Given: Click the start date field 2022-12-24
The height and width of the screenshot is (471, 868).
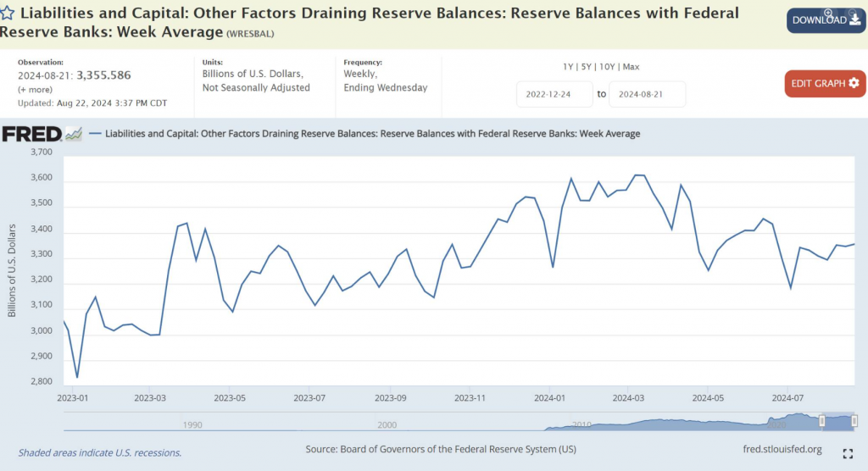Looking at the screenshot, I should click(554, 94).
